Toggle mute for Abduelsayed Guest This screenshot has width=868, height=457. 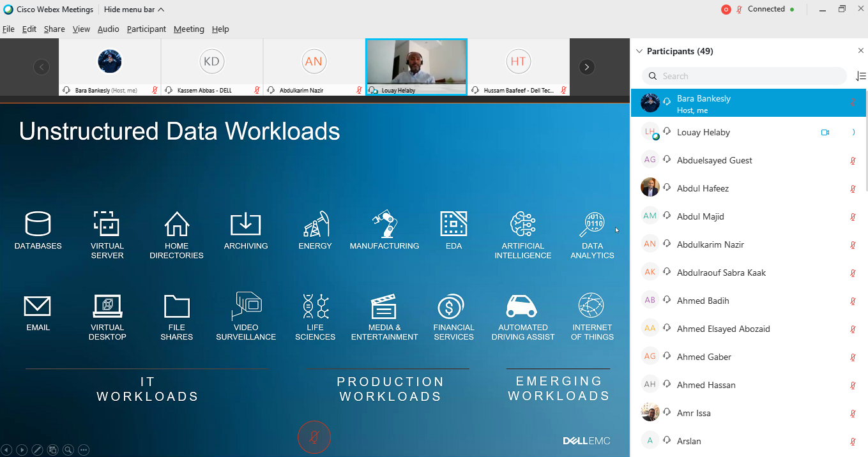point(853,161)
